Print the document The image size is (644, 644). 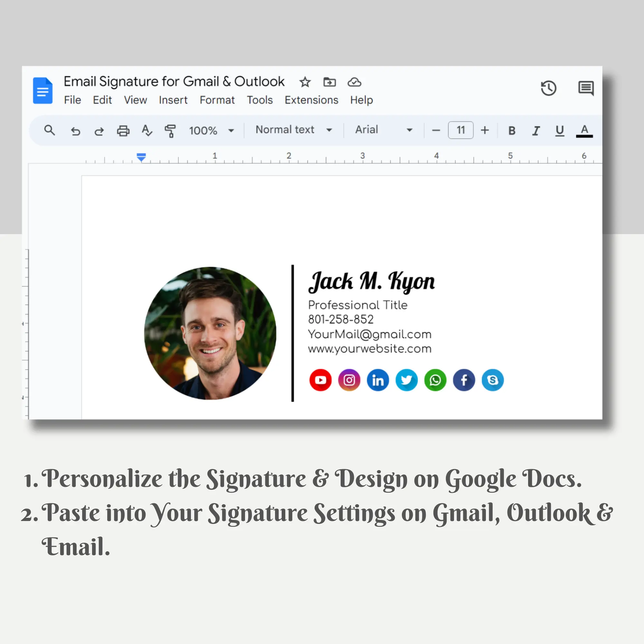[x=123, y=131]
